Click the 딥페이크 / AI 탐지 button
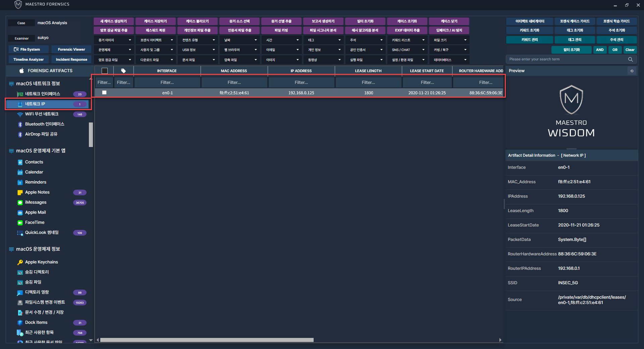Viewport: 644px width, 349px height. click(449, 30)
